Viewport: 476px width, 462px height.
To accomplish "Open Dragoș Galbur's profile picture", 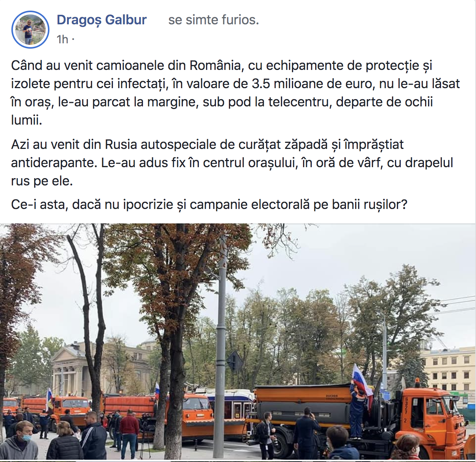I will pos(30,29).
